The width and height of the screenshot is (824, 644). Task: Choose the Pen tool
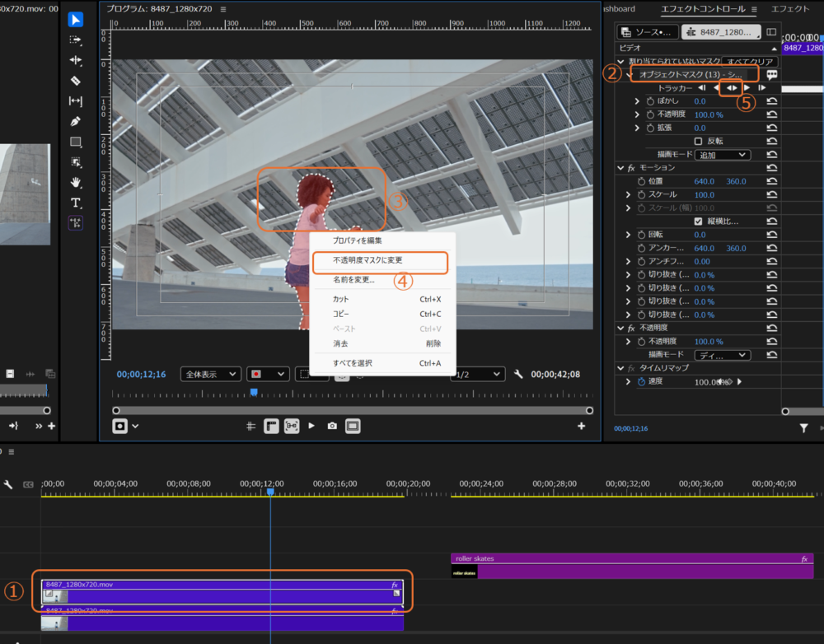point(76,121)
